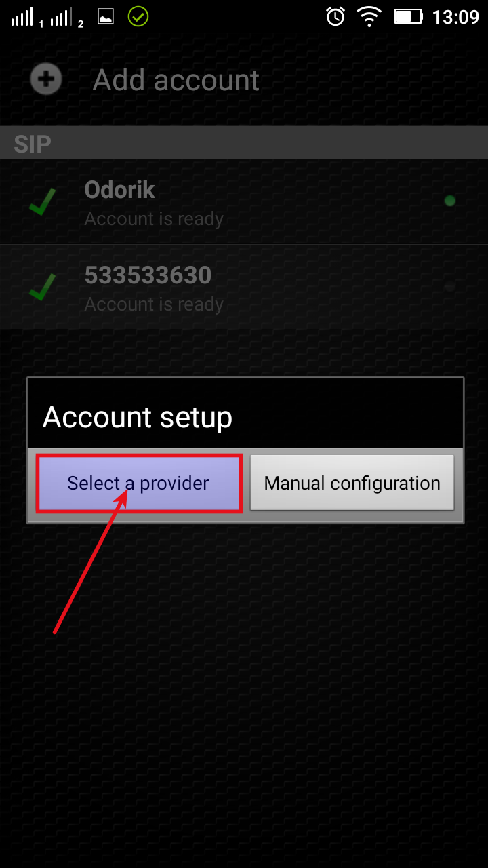The height and width of the screenshot is (868, 488).
Task: Tap the SIM 1 signal strength icon
Action: [25, 18]
